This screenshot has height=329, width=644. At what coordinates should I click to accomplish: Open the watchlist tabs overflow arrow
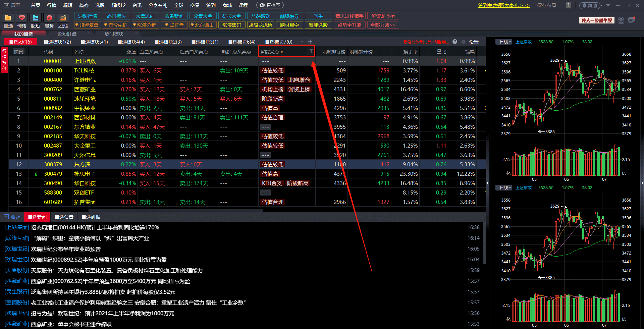[302, 42]
